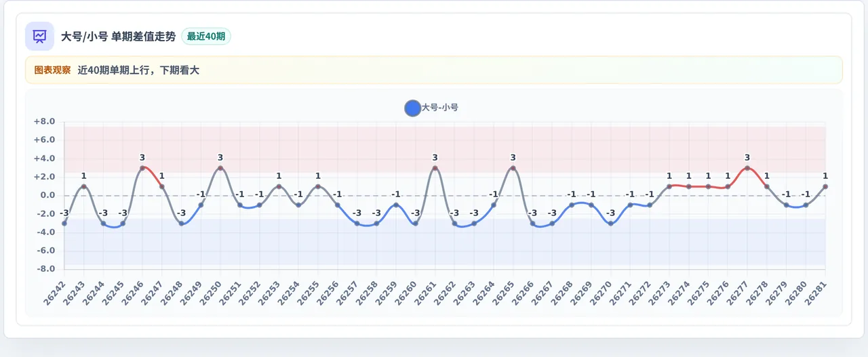Click the data point at period 26250
Image resolution: width=868 pixels, height=357 pixels.
pos(220,168)
